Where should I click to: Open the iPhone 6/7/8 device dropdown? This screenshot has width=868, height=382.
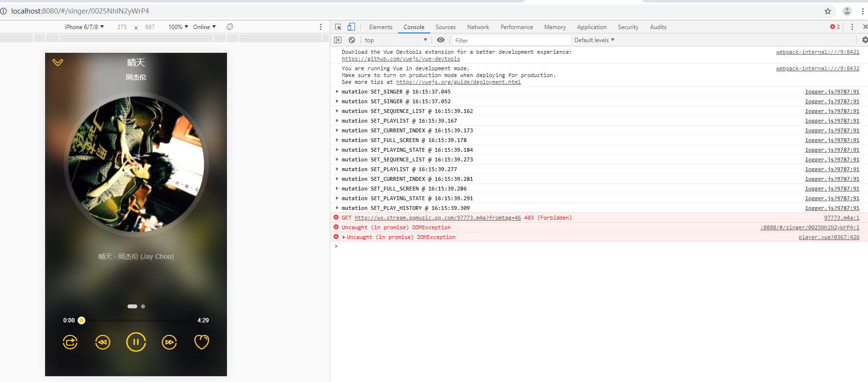point(84,27)
